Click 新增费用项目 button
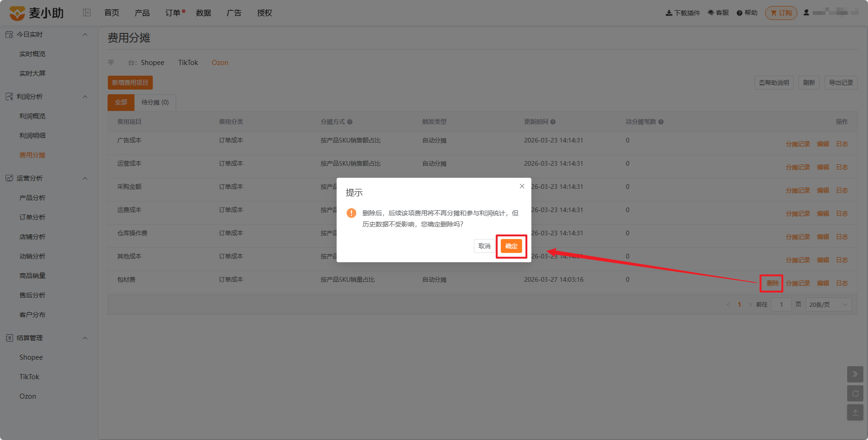Viewport: 868px width, 440px height. tap(130, 83)
